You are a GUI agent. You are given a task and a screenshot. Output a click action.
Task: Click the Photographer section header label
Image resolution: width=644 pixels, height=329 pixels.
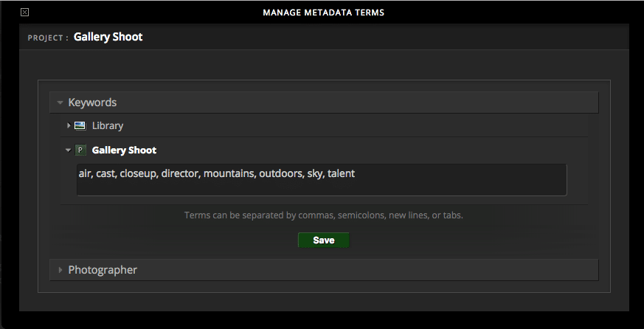(x=103, y=270)
